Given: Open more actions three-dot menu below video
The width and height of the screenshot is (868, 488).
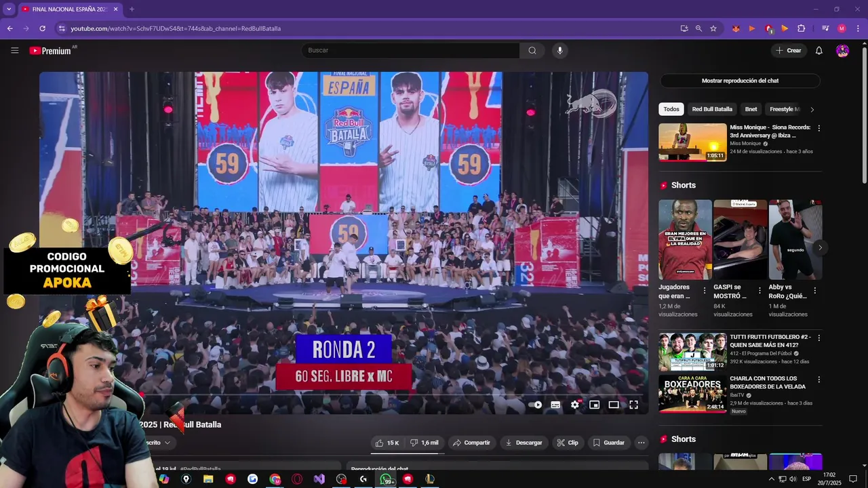Looking at the screenshot, I should pos(642,443).
